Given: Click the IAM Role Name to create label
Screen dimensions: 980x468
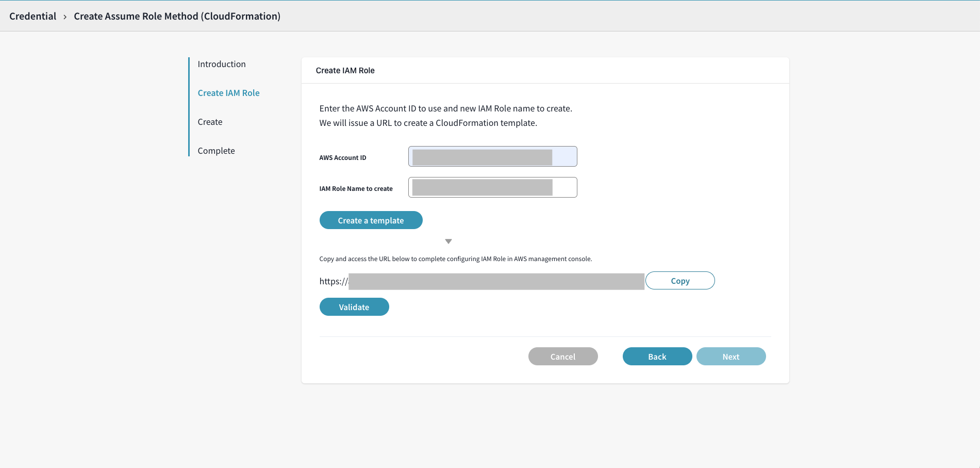Looking at the screenshot, I should [356, 189].
